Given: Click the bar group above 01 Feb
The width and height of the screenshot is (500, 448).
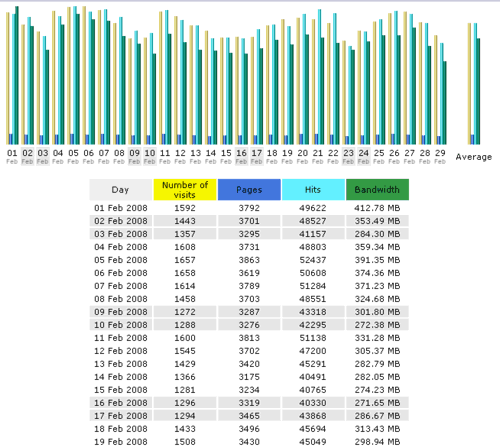Looking at the screenshot, I should tap(12, 75).
